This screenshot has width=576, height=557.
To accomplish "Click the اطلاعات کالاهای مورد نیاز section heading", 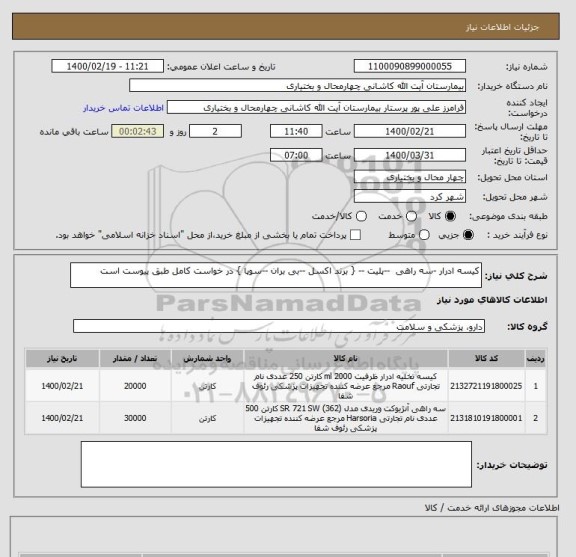I will coord(492,300).
